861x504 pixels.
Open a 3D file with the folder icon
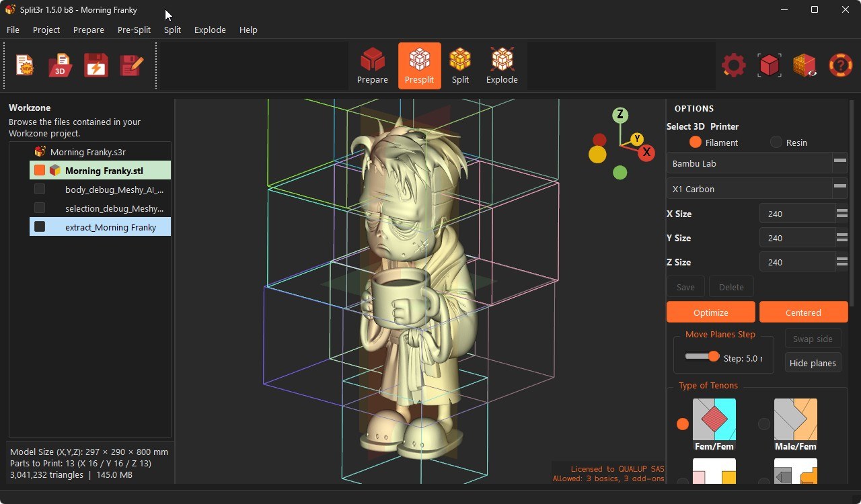click(61, 65)
